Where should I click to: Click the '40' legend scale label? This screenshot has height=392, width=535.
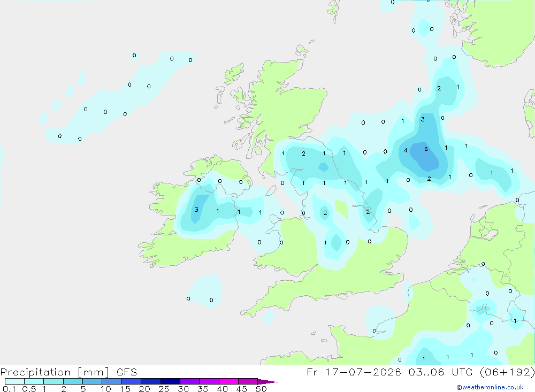pos(222,389)
